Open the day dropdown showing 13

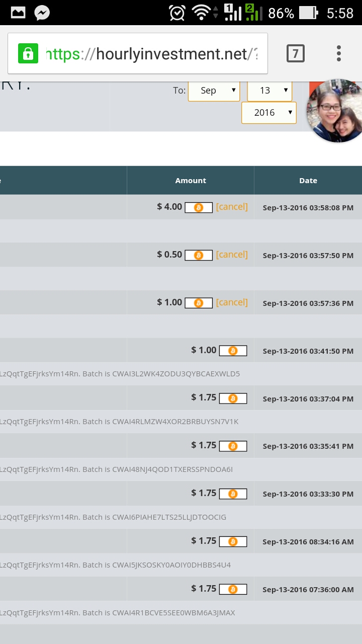coord(269,91)
